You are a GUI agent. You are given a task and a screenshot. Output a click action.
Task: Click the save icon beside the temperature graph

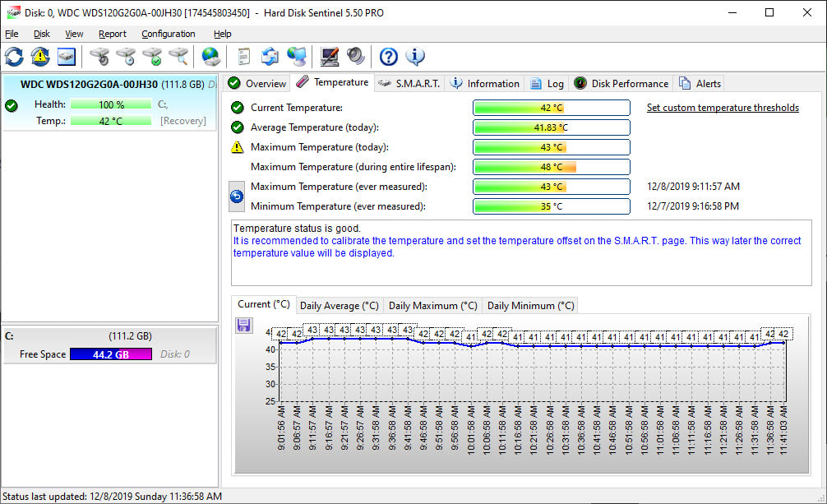pos(243,325)
